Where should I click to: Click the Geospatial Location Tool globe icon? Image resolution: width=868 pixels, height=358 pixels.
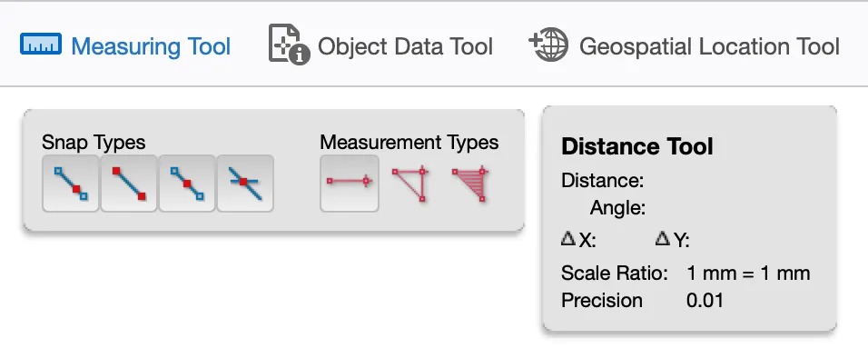[549, 45]
